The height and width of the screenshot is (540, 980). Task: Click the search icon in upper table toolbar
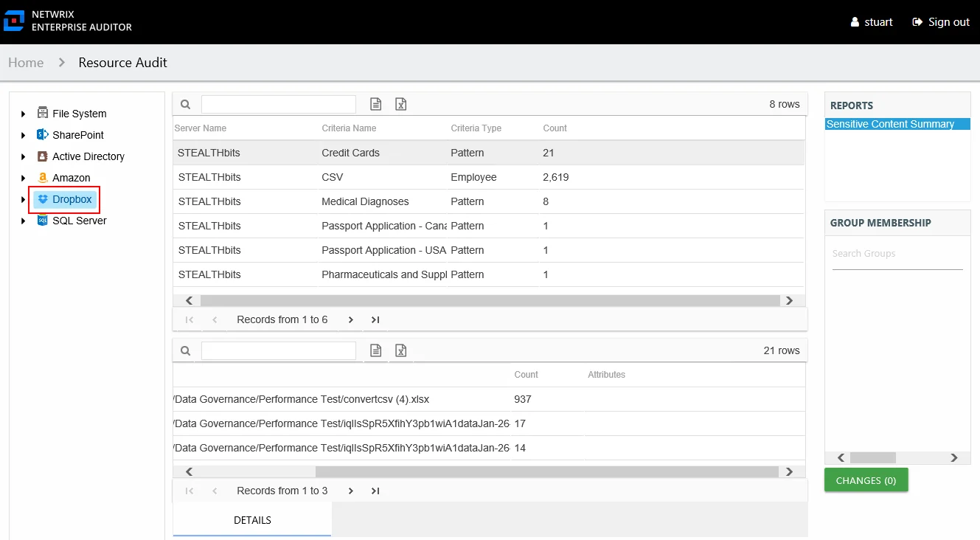tap(186, 104)
